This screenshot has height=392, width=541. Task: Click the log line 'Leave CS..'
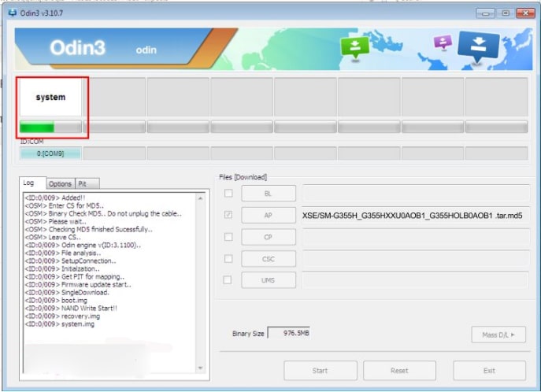pos(53,237)
